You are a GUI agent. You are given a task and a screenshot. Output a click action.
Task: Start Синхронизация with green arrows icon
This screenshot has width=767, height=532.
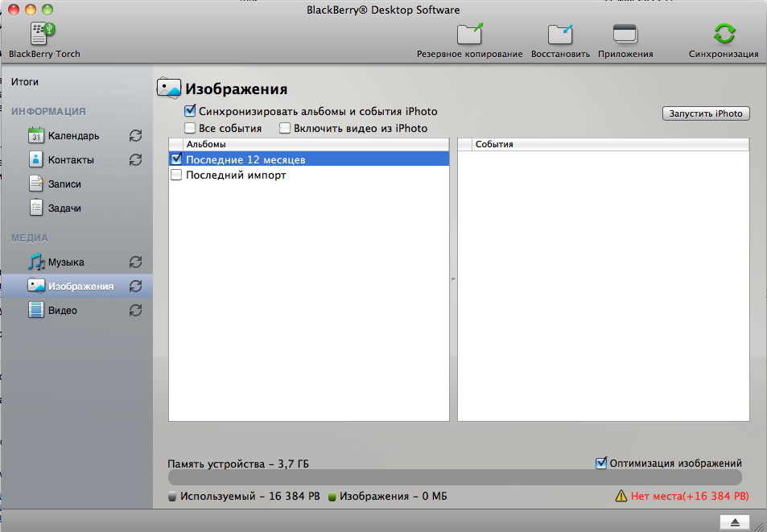tap(724, 34)
